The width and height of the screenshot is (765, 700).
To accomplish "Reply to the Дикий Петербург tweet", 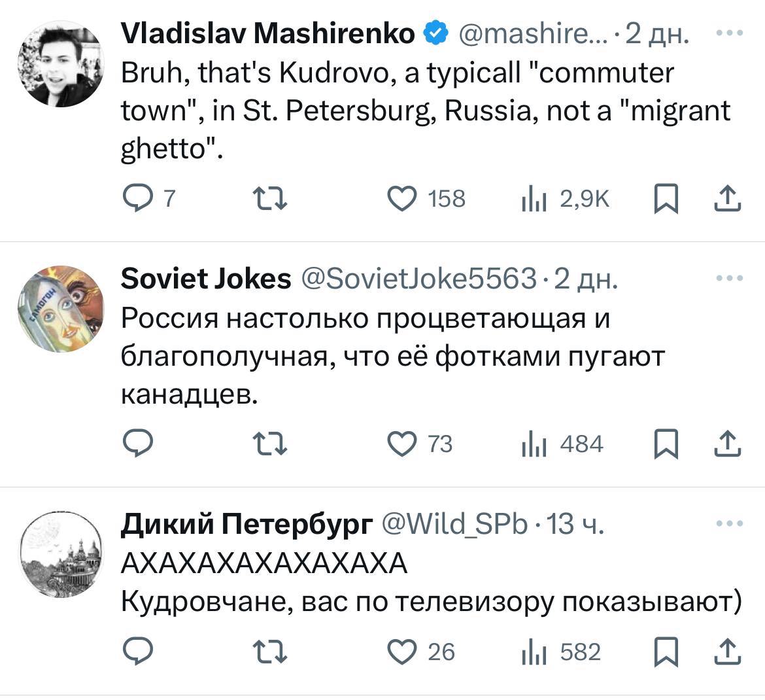I will click(139, 652).
